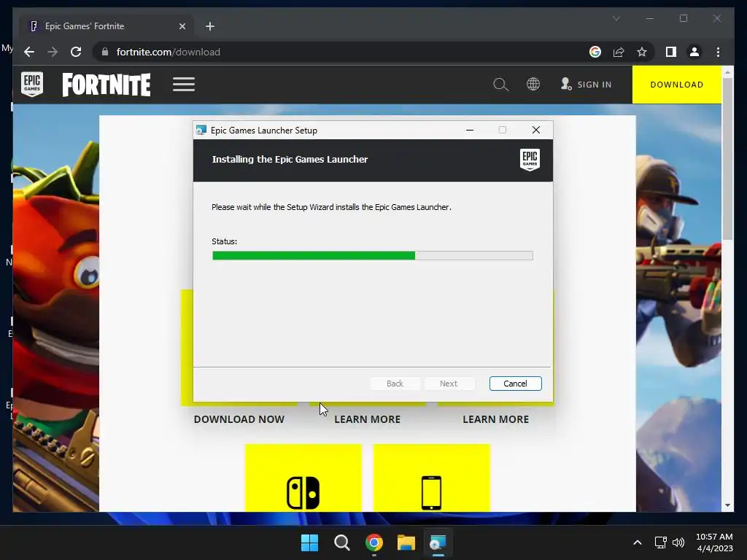Open Chrome tab search chevron
Image resolution: width=747 pixels, height=560 pixels.
click(616, 18)
